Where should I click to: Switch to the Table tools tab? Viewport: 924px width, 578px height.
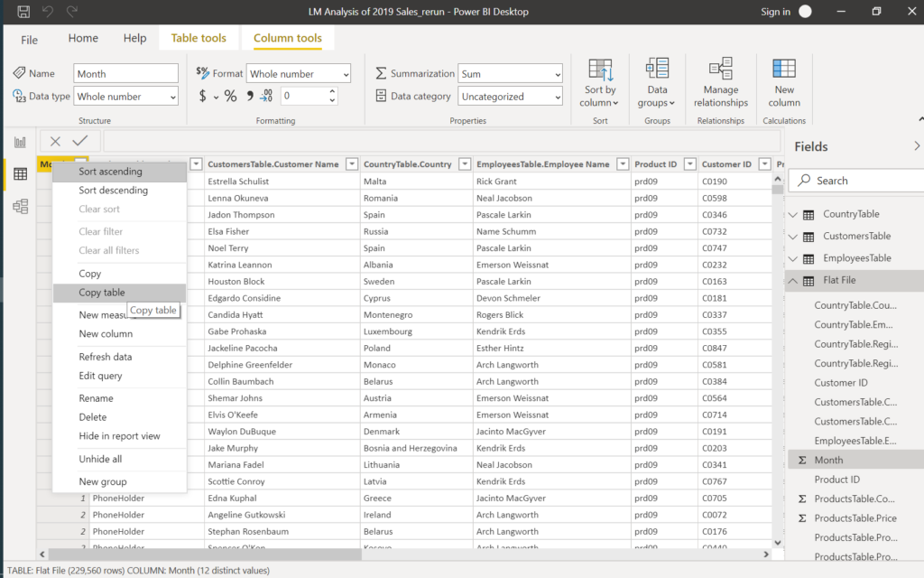(x=199, y=39)
